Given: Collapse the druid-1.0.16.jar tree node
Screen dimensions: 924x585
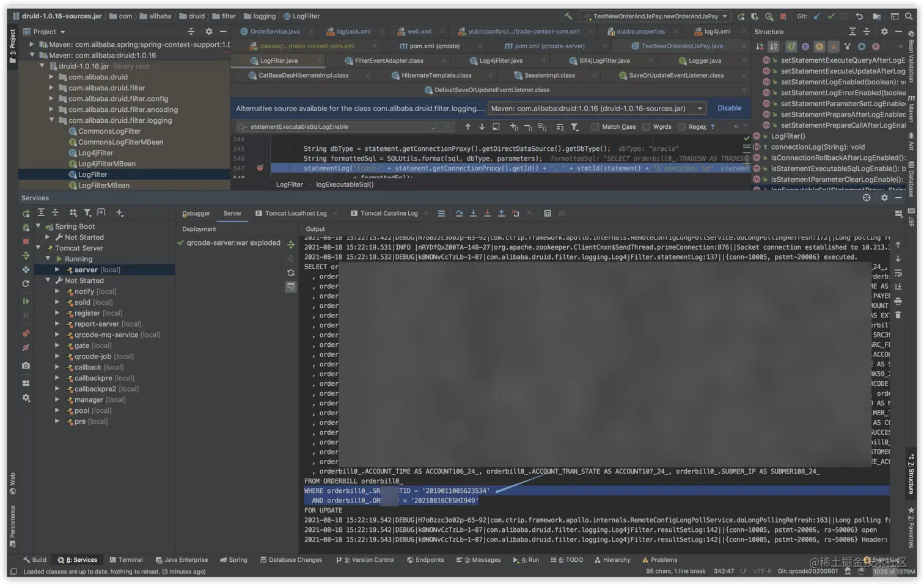Looking at the screenshot, I should 42,66.
